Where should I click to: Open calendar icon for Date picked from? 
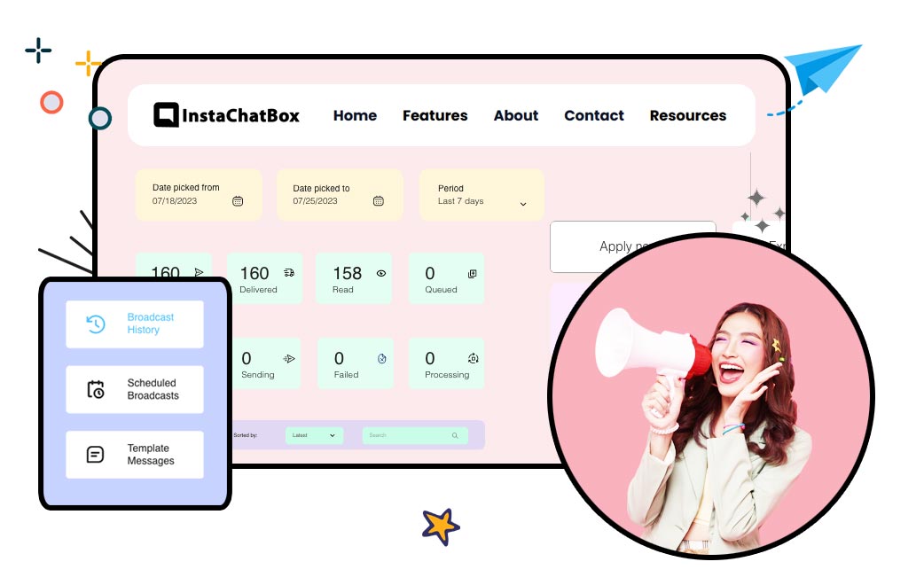pos(238,201)
